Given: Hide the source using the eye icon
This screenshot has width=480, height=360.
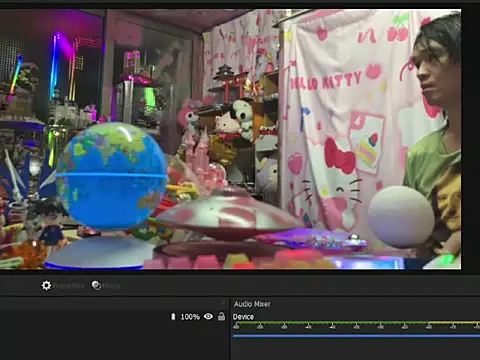Looking at the screenshot, I should point(208,316).
